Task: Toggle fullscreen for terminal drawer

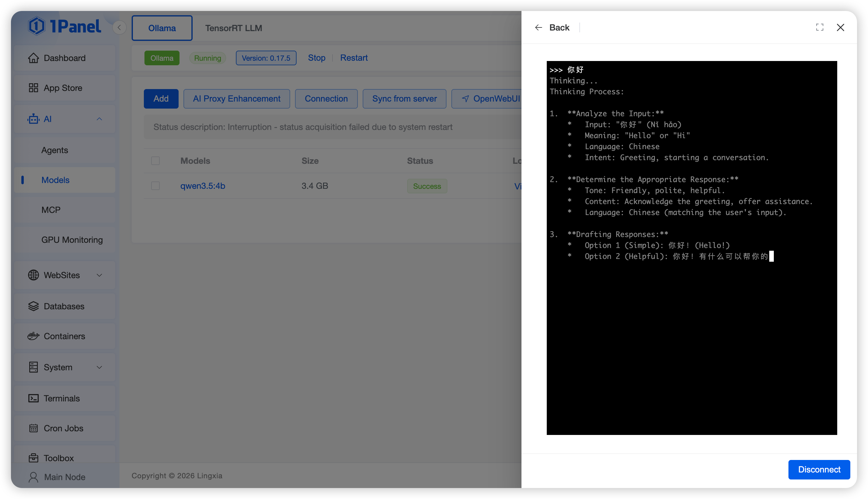Action: pos(819,27)
